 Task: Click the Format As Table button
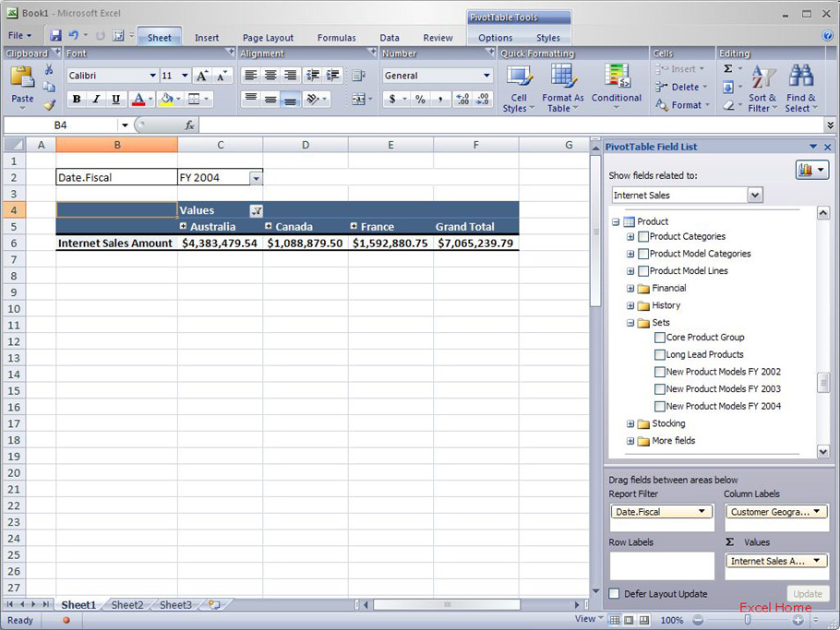pos(562,89)
